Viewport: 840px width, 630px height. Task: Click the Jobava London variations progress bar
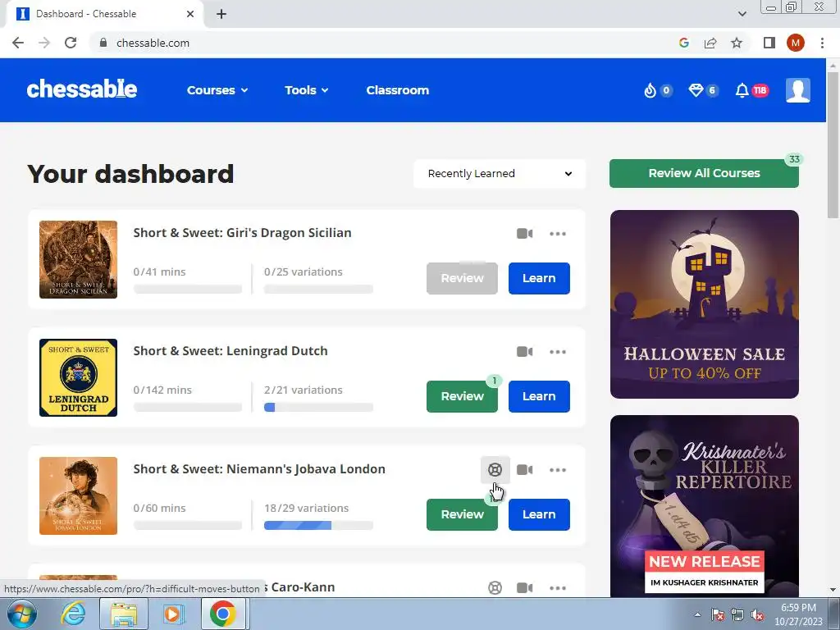click(x=318, y=526)
